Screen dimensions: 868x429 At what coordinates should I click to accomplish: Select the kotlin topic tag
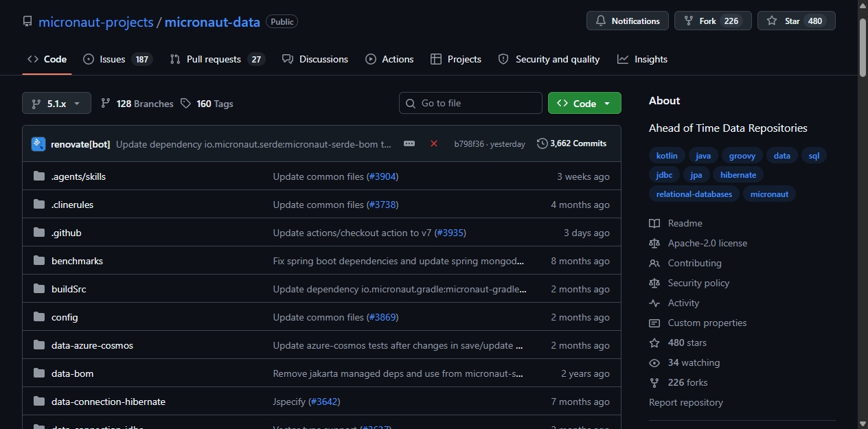tap(667, 156)
